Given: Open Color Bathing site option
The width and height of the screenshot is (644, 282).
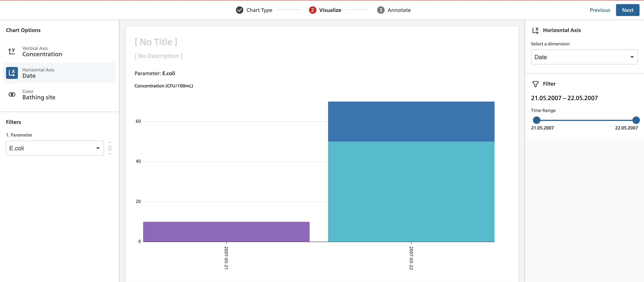Looking at the screenshot, I should [59, 94].
